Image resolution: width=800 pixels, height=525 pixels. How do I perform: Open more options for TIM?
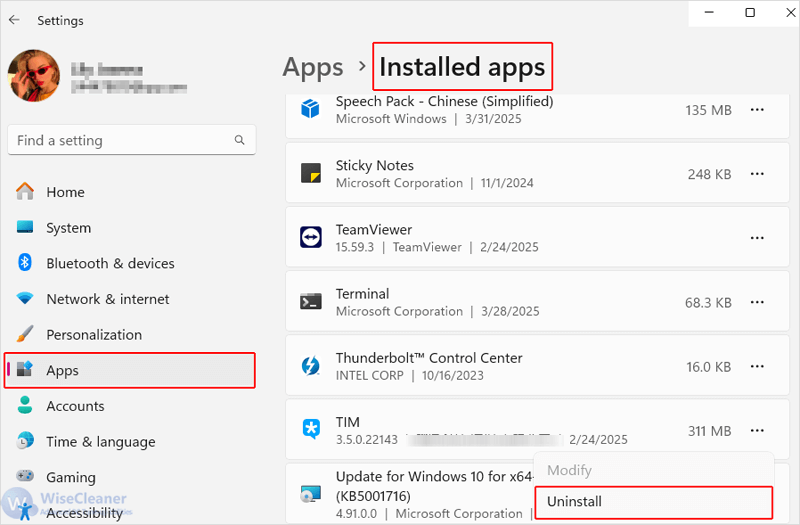tap(757, 431)
